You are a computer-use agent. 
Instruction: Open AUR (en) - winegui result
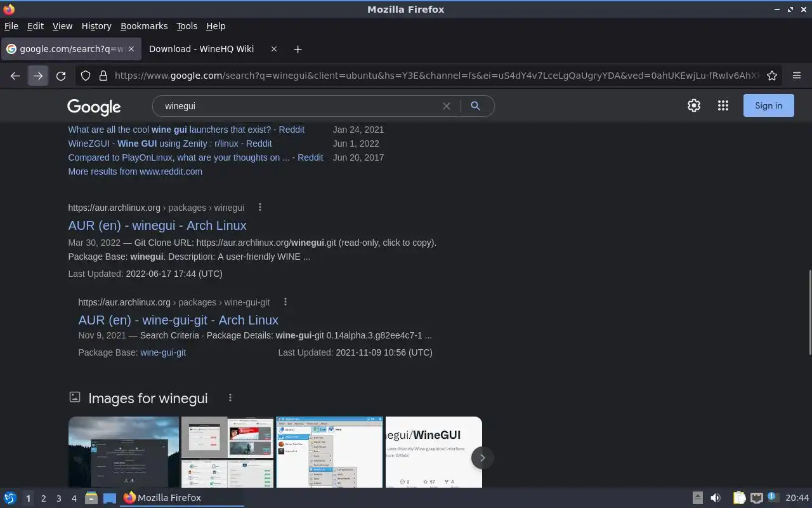(x=157, y=225)
